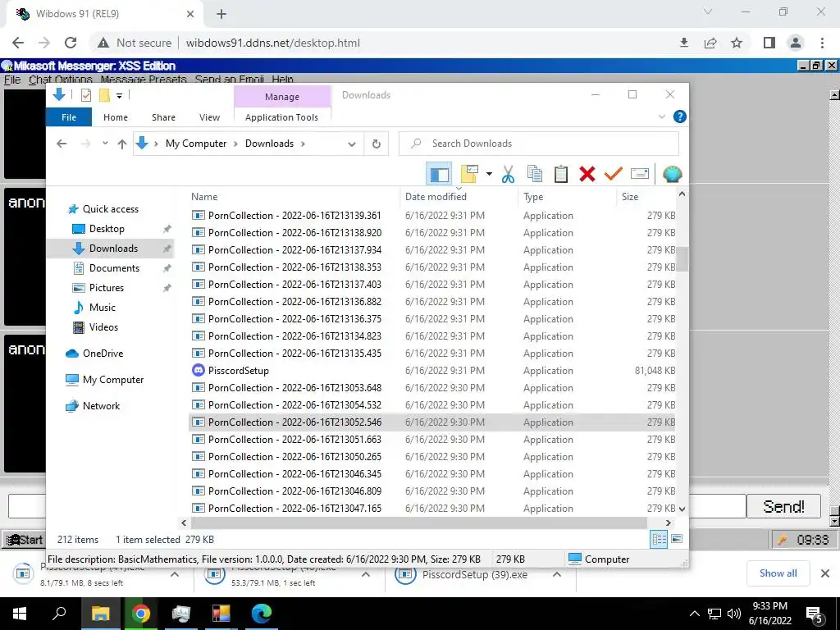Image resolution: width=840 pixels, height=630 pixels.
Task: Click the file list vertical scrollbar thumb
Action: pos(682,259)
